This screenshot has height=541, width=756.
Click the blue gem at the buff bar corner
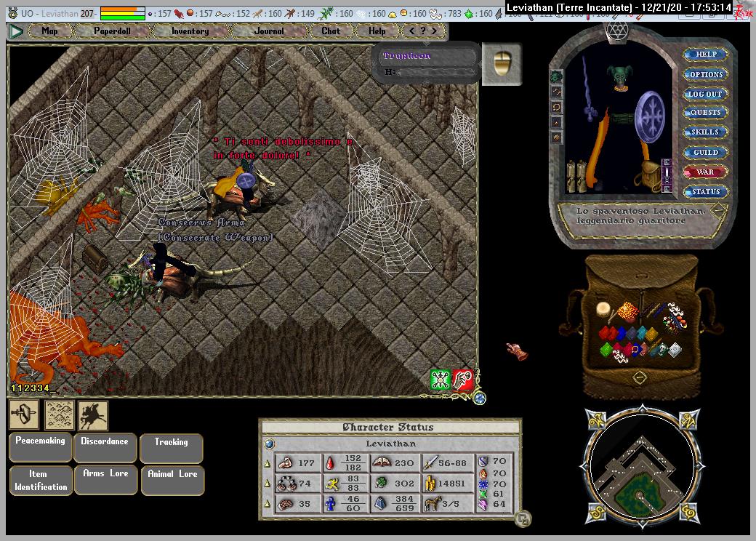(480, 398)
